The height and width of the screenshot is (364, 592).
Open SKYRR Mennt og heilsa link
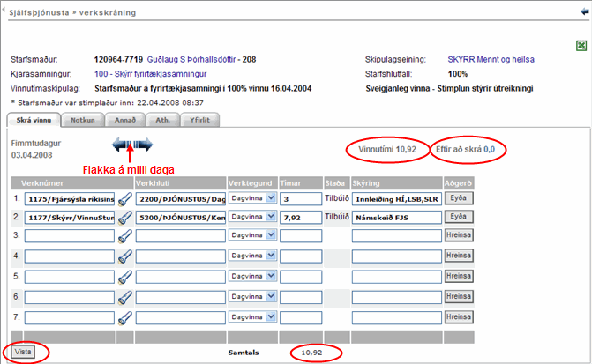(491, 60)
